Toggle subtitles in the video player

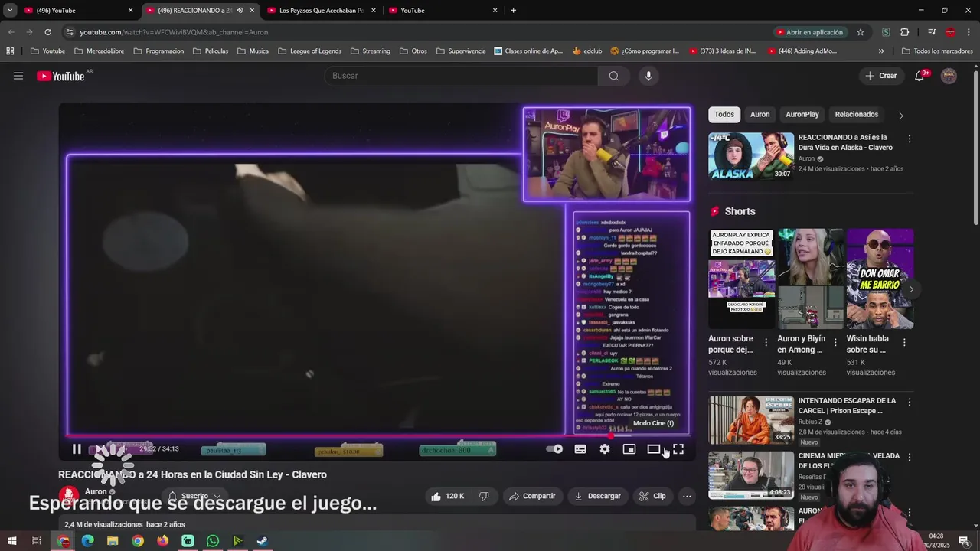coord(580,449)
